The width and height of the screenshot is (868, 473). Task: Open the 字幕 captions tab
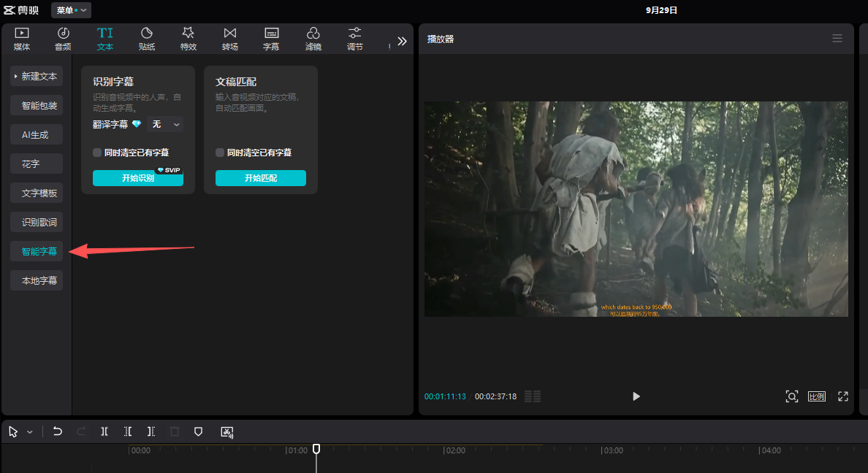pos(271,39)
